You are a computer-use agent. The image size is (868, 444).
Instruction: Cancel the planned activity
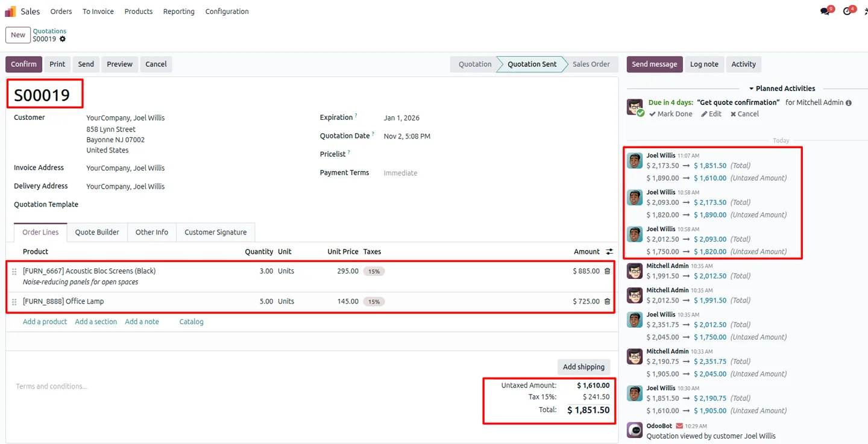[x=744, y=114]
